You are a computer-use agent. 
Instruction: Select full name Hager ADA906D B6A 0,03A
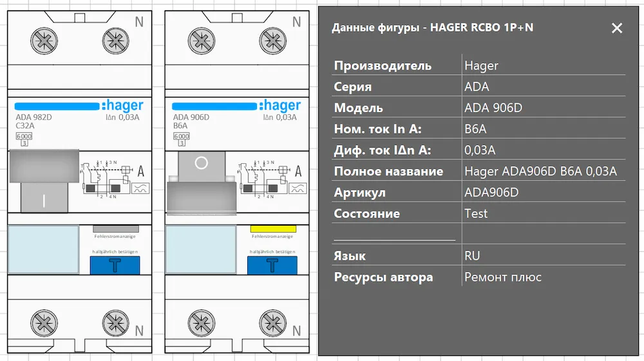point(540,171)
